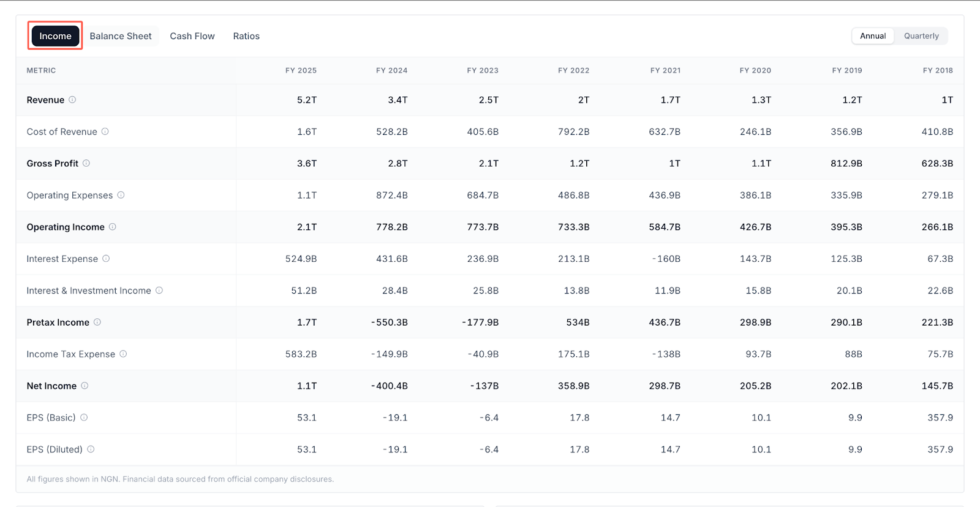Select the FY 2024 Revenue value cell
Image resolution: width=980 pixels, height=507 pixels.
(398, 100)
